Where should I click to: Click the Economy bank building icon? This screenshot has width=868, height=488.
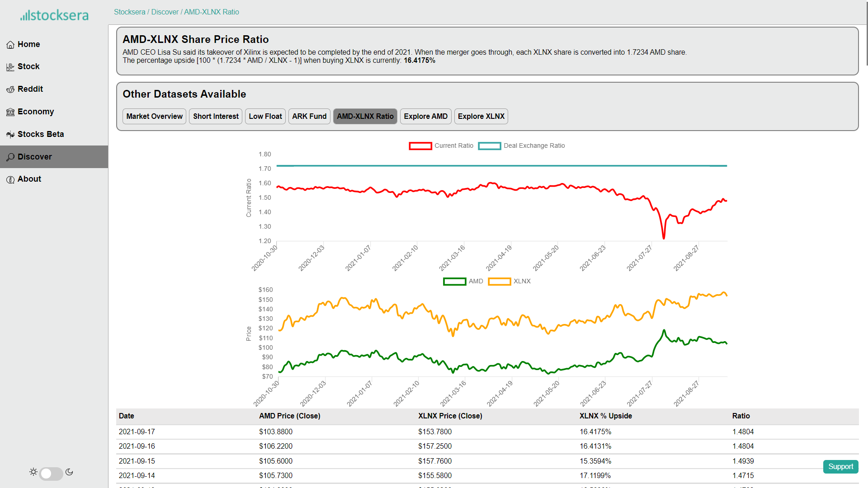tap(10, 112)
